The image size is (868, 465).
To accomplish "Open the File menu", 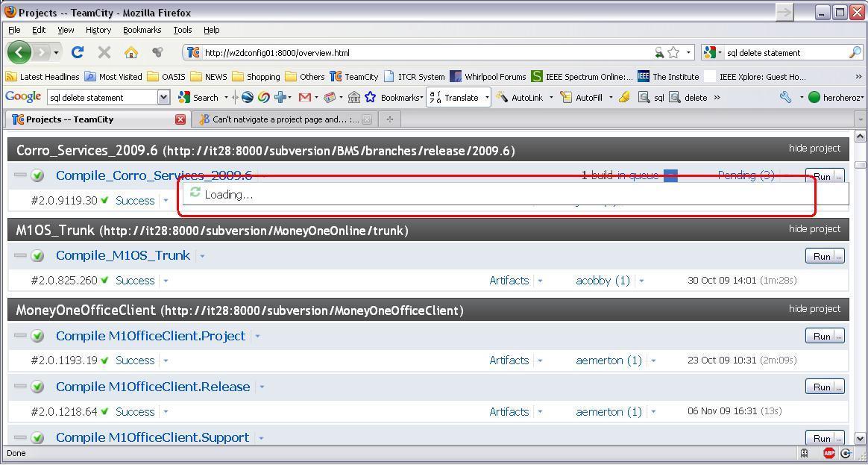I will click(14, 30).
